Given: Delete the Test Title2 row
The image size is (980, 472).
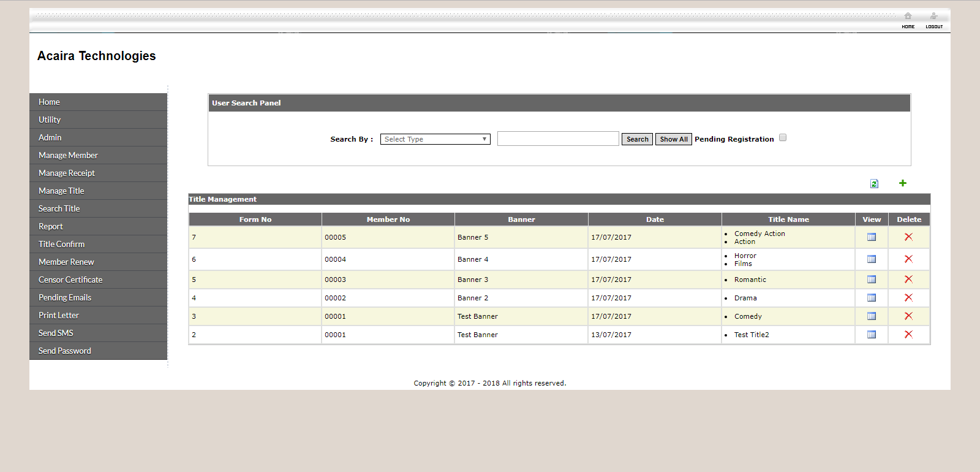Looking at the screenshot, I should coord(908,335).
